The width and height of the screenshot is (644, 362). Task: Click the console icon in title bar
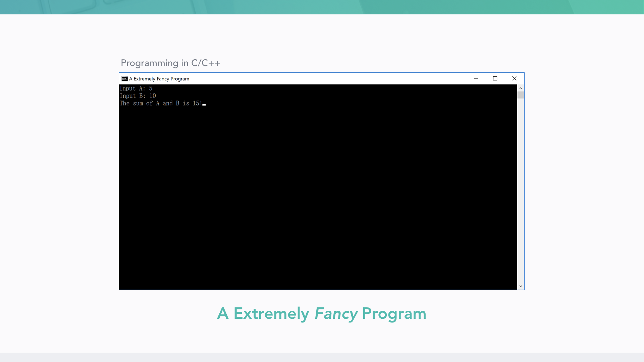[124, 78]
